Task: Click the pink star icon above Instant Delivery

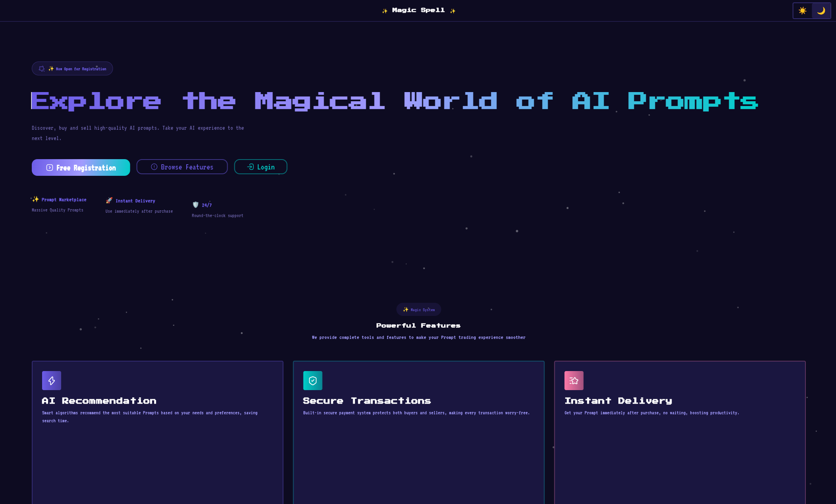Action: click(x=573, y=380)
